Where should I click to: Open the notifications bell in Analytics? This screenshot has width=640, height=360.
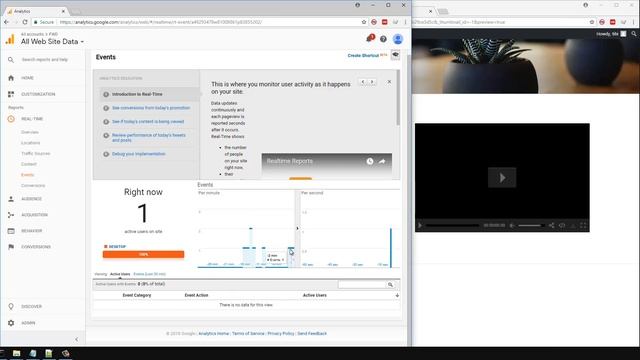pyautogui.click(x=370, y=38)
